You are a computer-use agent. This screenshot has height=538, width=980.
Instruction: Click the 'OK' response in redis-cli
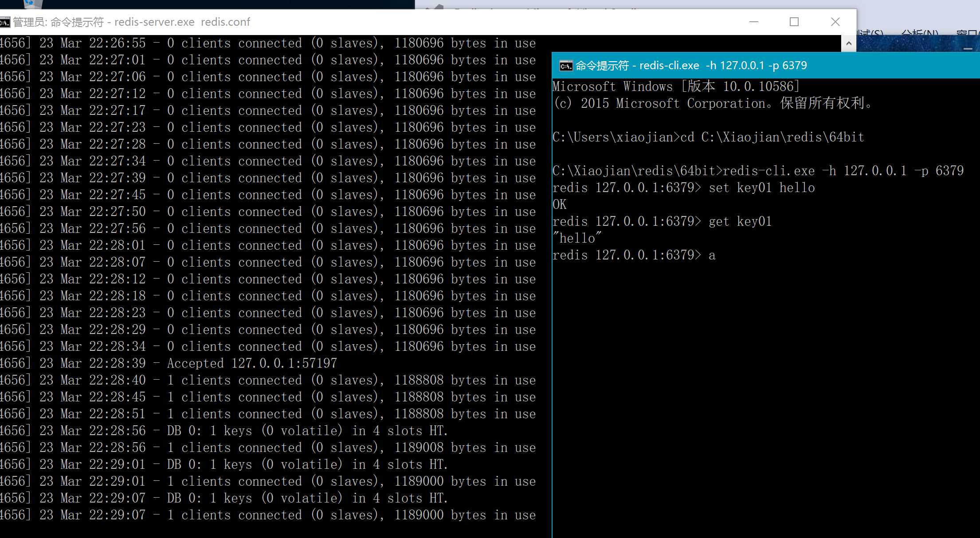point(560,204)
